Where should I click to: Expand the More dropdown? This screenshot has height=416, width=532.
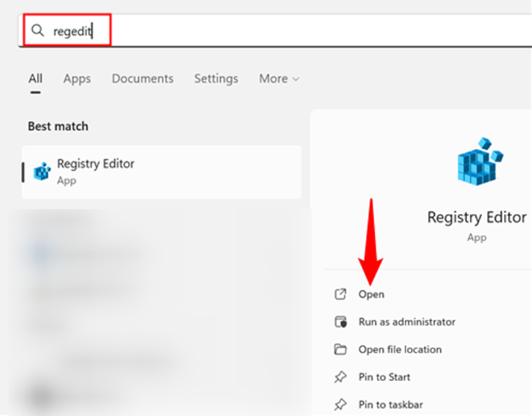(x=279, y=79)
